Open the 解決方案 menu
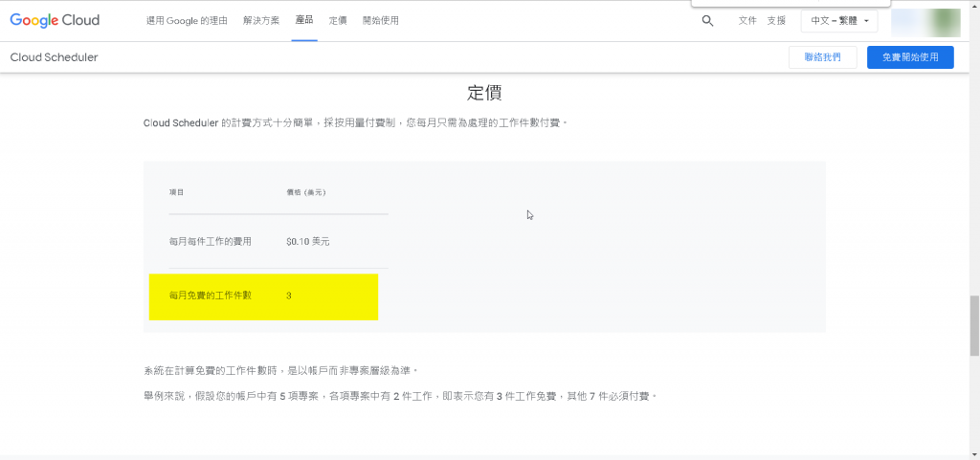Screen dimensions: 980x460 click(261, 21)
